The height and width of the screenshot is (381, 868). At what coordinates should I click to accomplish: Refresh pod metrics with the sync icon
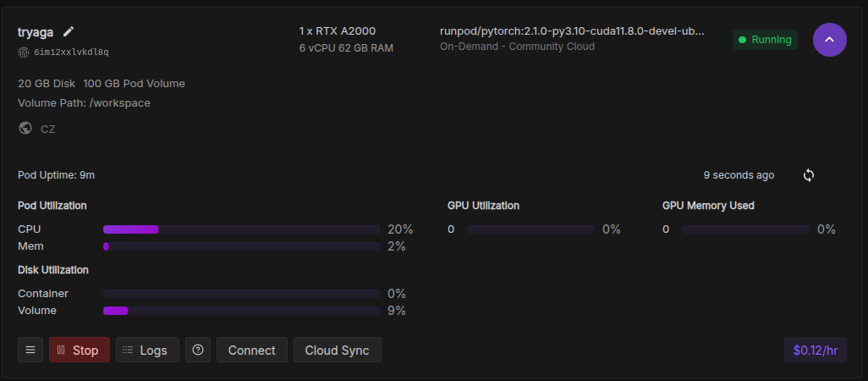pyautogui.click(x=809, y=175)
